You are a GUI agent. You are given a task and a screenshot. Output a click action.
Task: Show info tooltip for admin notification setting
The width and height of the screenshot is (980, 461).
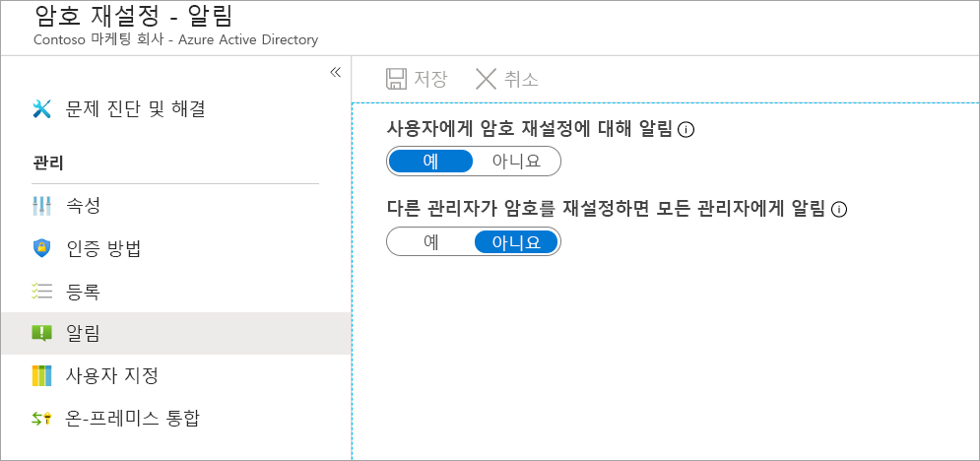(x=840, y=210)
